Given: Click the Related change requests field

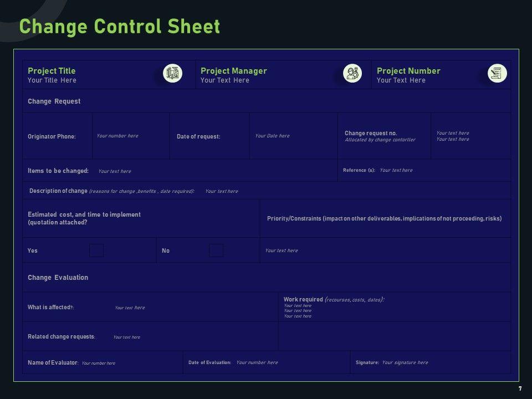Looking at the screenshot, I should [127, 337].
